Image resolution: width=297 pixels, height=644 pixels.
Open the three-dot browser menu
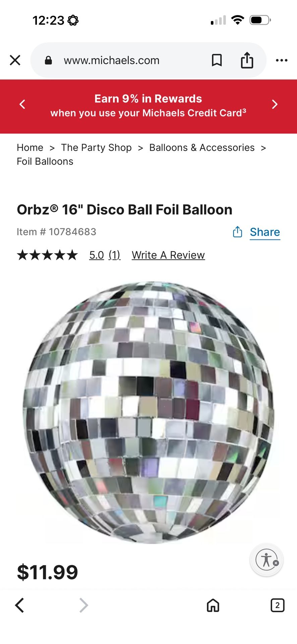pos(282,60)
